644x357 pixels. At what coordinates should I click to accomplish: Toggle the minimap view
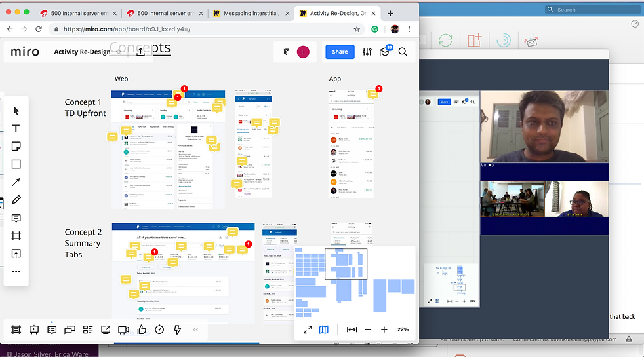[324, 329]
